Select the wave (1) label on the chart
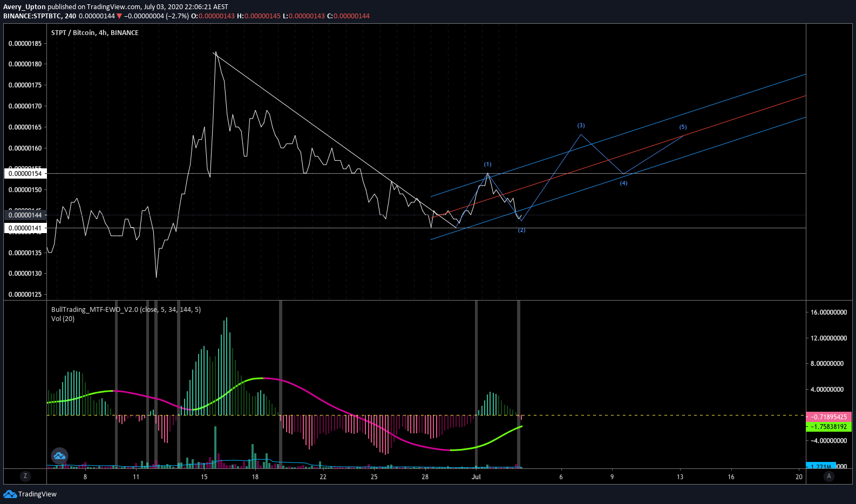The height and width of the screenshot is (504, 856). click(487, 165)
